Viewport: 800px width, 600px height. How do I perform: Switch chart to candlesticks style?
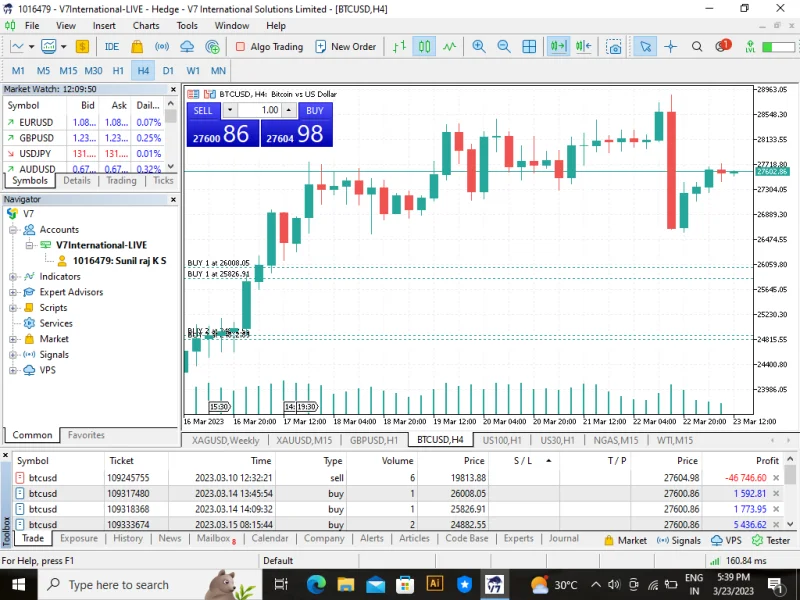click(x=424, y=46)
